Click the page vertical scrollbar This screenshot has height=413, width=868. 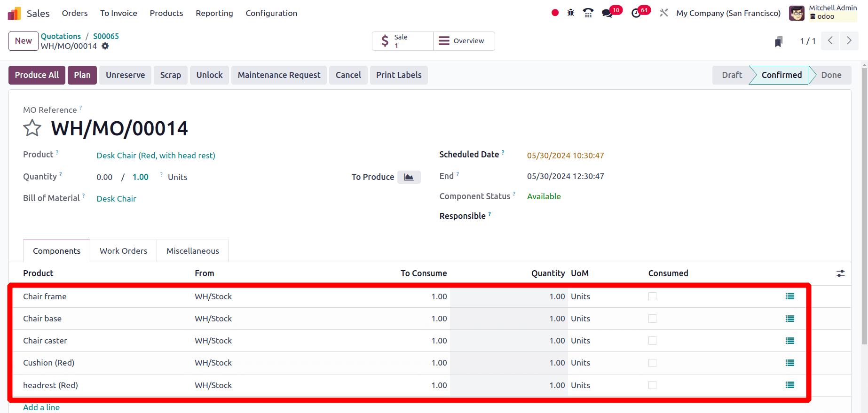pos(864,206)
